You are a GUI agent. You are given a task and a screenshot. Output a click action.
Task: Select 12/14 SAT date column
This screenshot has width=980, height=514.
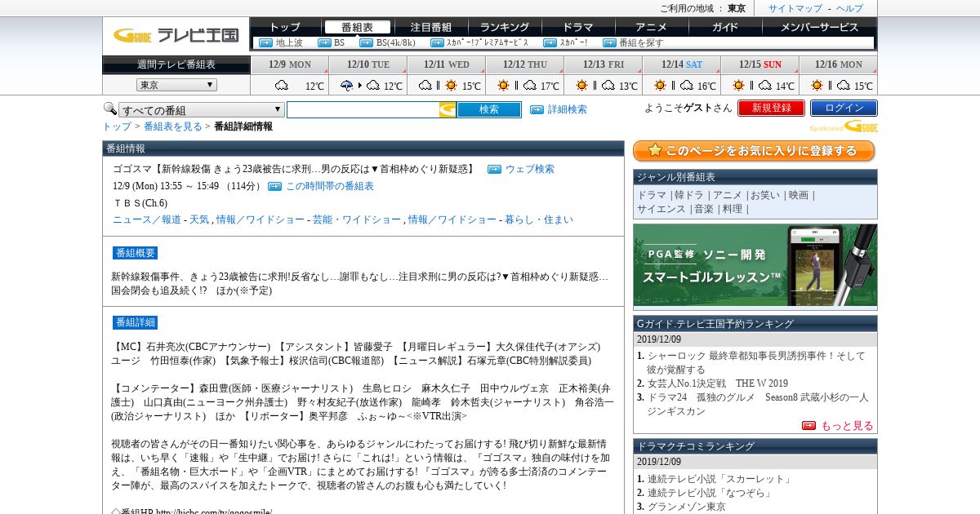[x=681, y=64]
